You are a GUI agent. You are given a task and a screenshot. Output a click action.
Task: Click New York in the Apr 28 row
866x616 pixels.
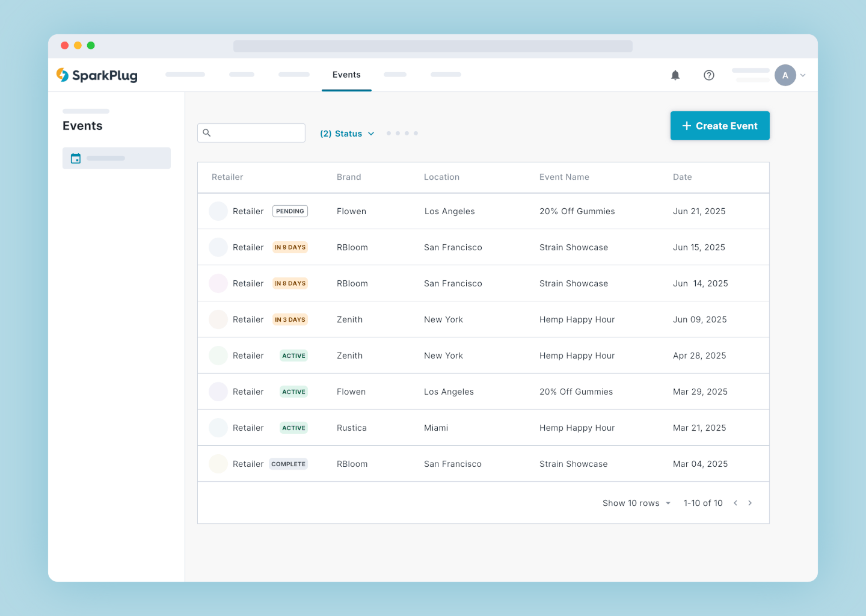point(443,356)
